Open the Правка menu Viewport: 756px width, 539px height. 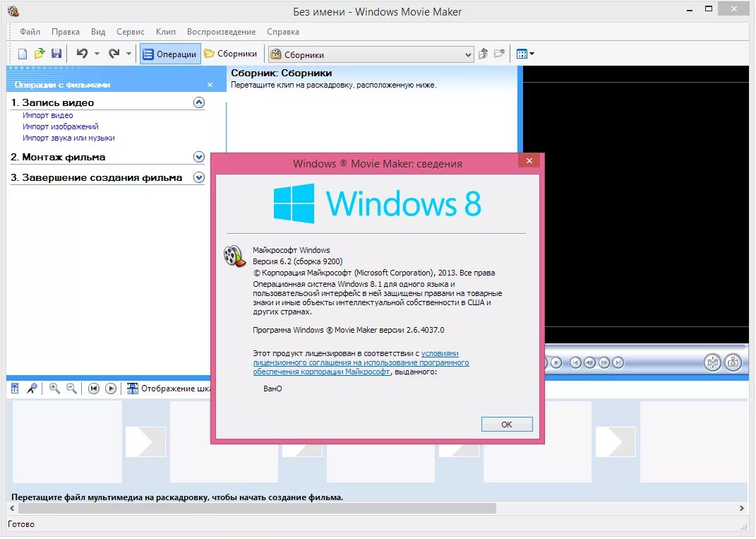[x=66, y=32]
